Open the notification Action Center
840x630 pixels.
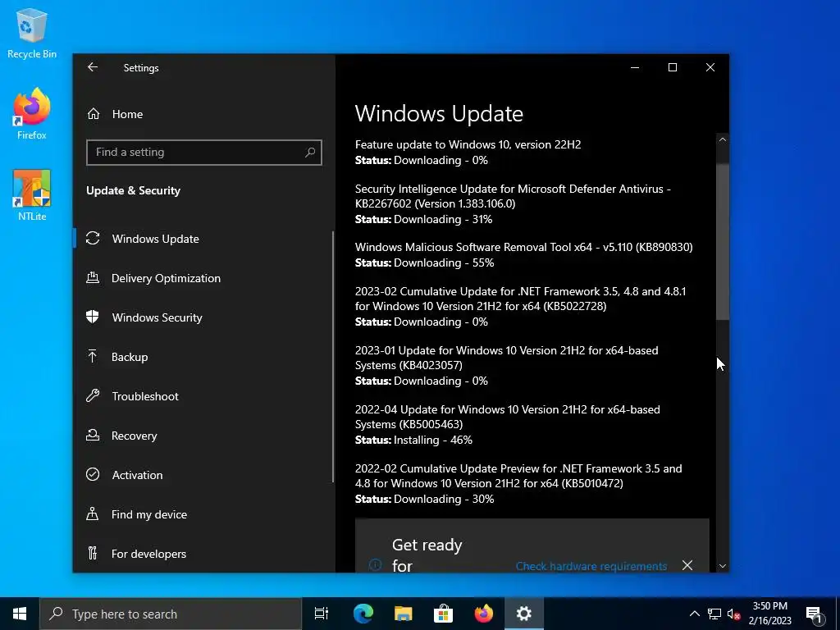pos(815,614)
